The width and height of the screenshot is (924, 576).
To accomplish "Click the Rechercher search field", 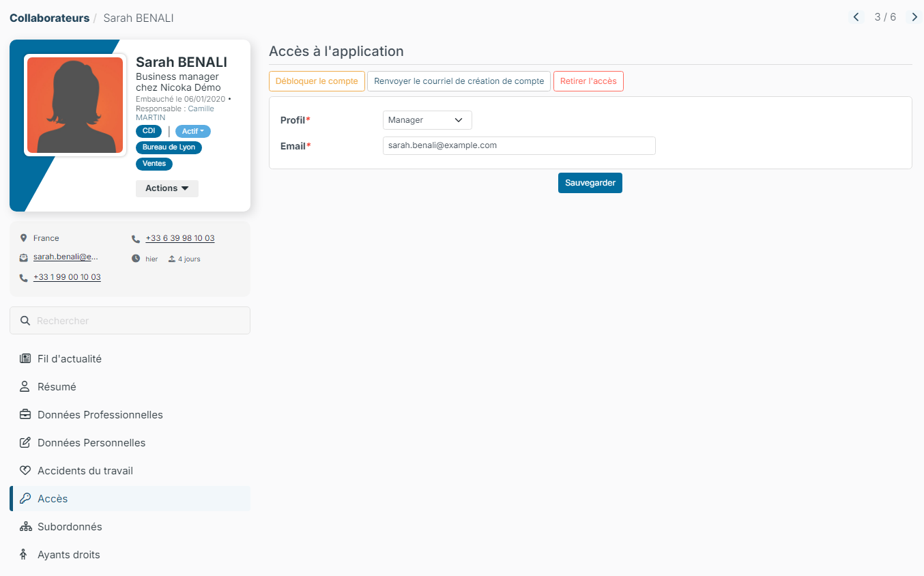I will tap(130, 321).
